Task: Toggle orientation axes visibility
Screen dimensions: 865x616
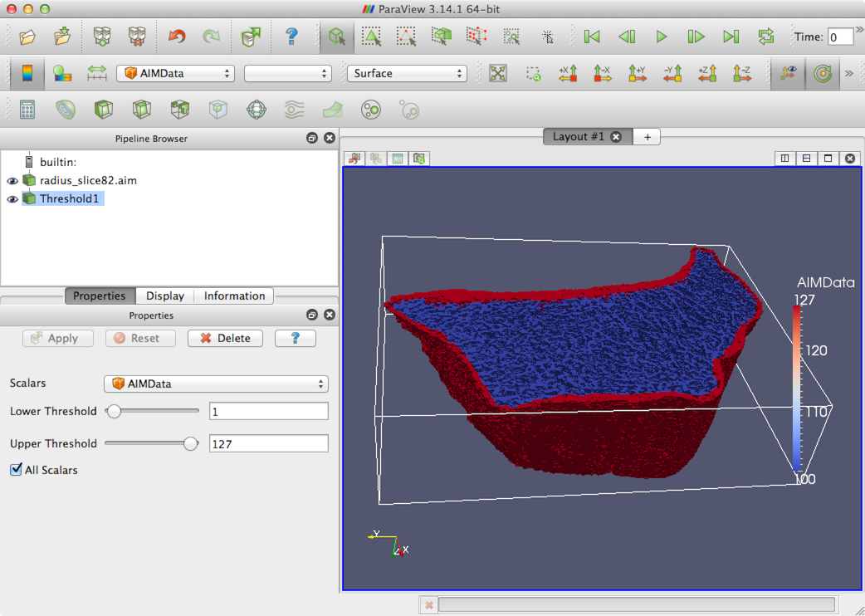Action: coord(788,73)
